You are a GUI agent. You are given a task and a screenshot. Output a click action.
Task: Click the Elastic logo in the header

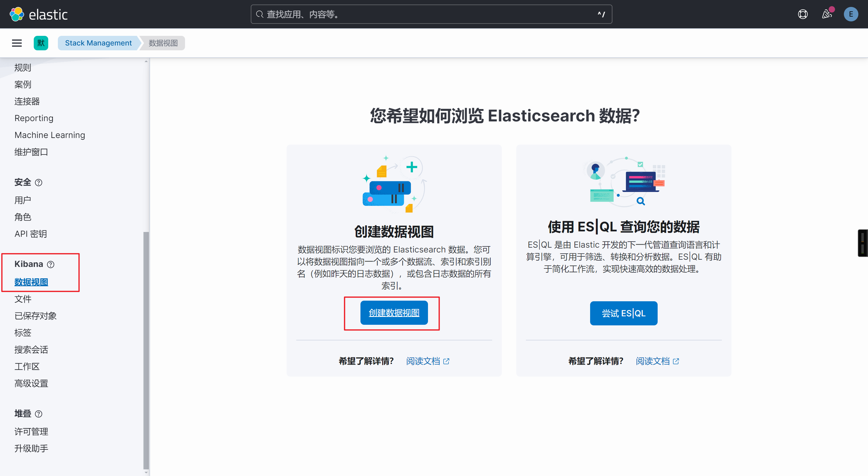pos(38,14)
